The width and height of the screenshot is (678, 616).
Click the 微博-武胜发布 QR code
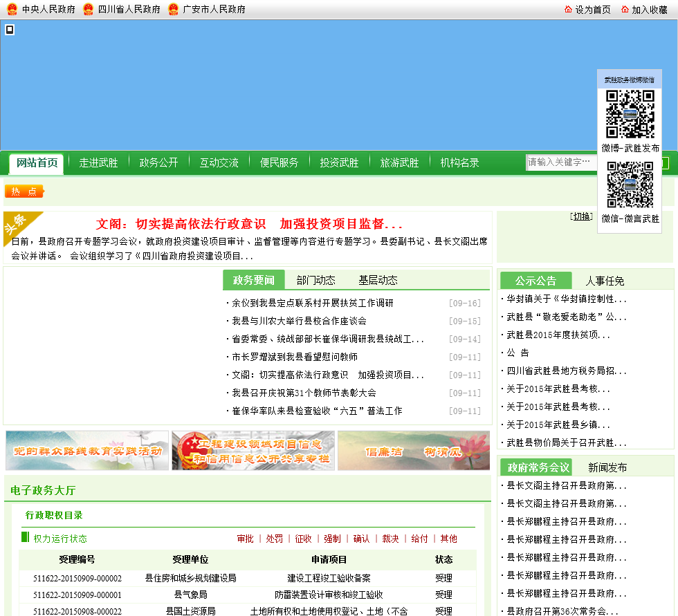click(630, 114)
